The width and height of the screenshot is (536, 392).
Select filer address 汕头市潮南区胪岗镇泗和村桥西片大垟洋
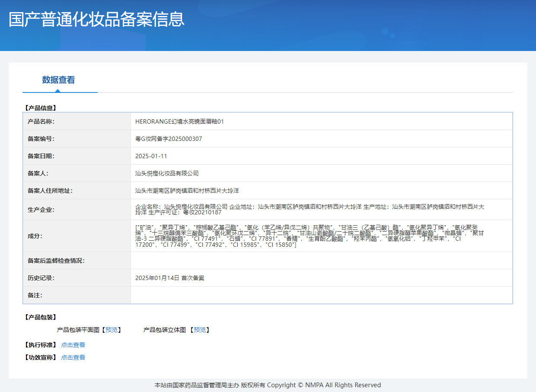pos(187,191)
